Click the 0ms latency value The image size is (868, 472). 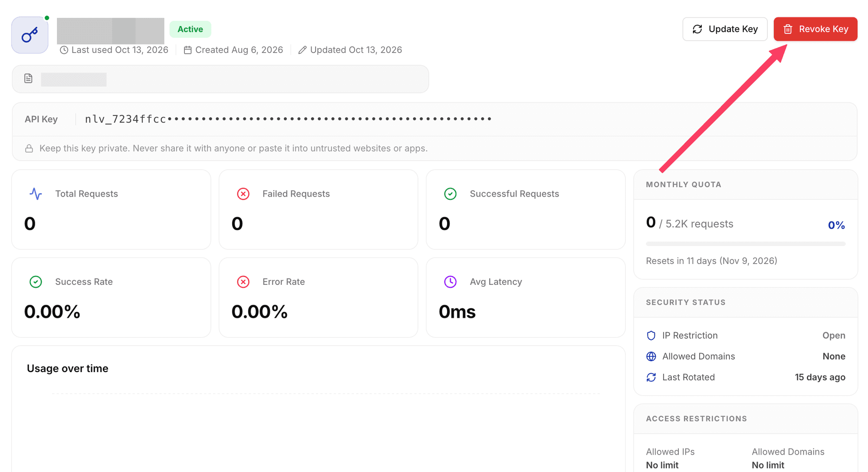coord(457,312)
